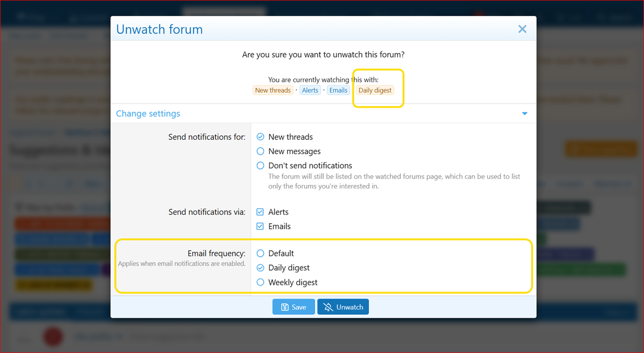This screenshot has width=644, height=353.
Task: Collapse the Change settings section arrow
Action: 525,114
